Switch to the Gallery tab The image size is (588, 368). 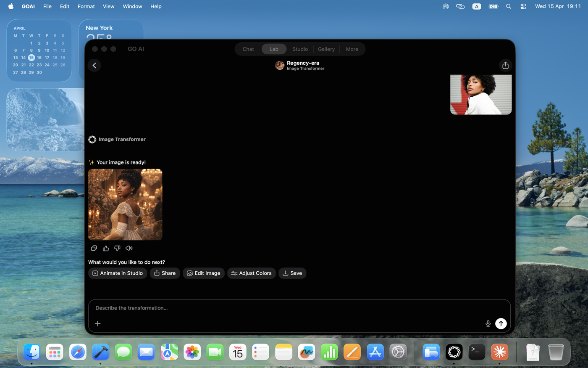click(x=326, y=49)
